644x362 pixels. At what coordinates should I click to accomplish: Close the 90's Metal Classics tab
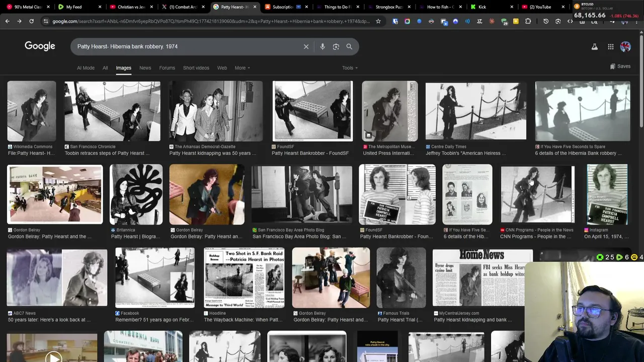click(48, 7)
